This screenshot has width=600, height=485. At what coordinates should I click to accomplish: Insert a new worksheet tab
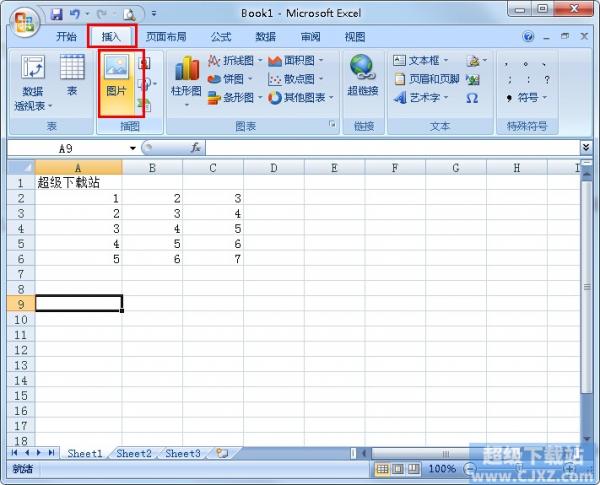tap(222, 454)
